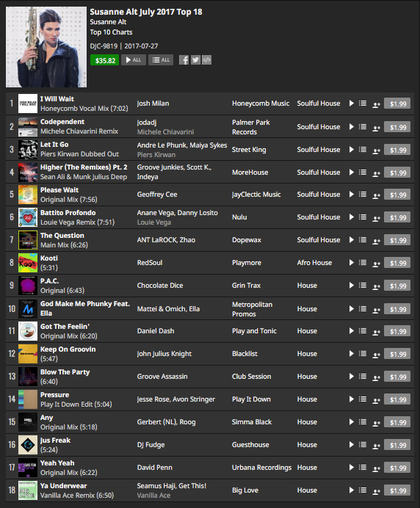The width and height of the screenshot is (420, 508).
Task: Play track I Will Wait
Action: click(x=351, y=104)
